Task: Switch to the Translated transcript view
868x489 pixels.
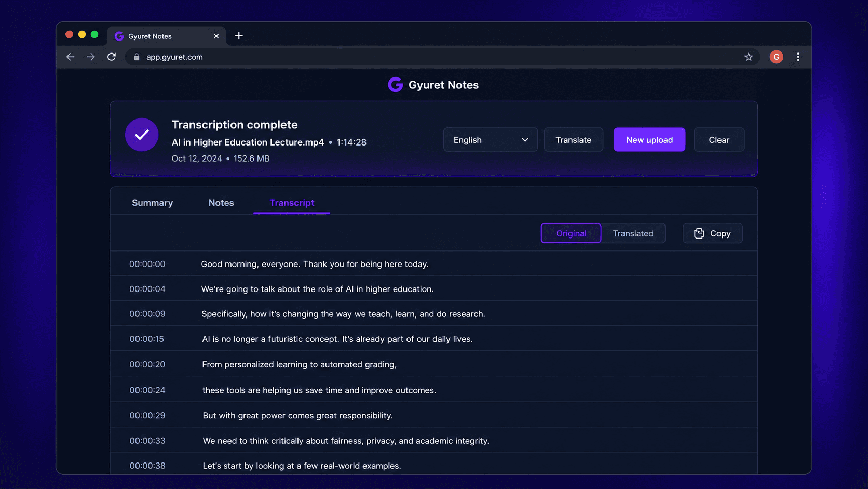Action: click(633, 233)
